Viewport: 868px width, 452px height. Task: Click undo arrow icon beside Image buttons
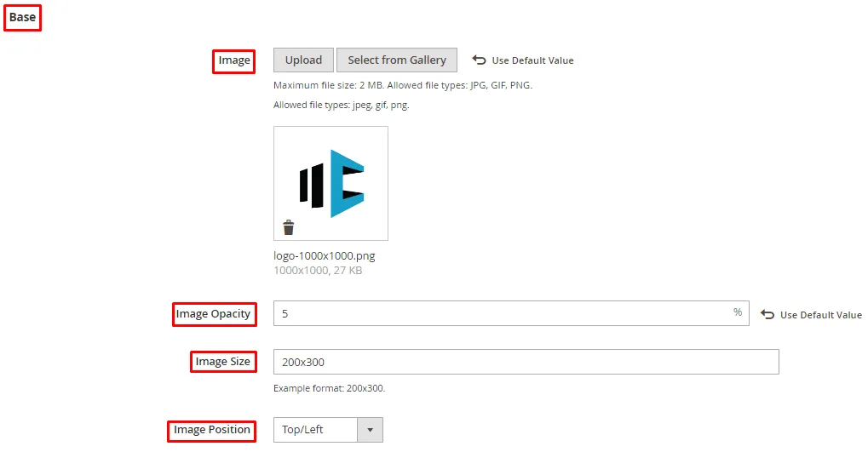(x=479, y=60)
